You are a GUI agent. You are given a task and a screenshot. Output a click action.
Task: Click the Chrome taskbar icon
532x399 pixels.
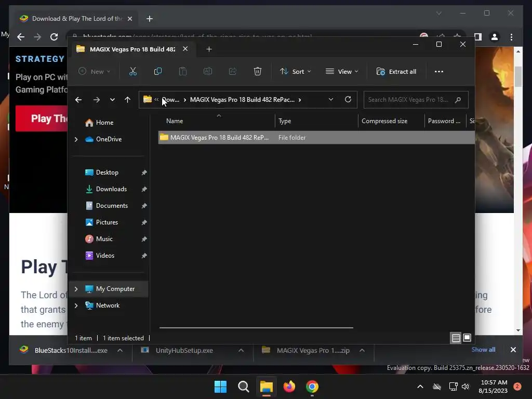(312, 387)
